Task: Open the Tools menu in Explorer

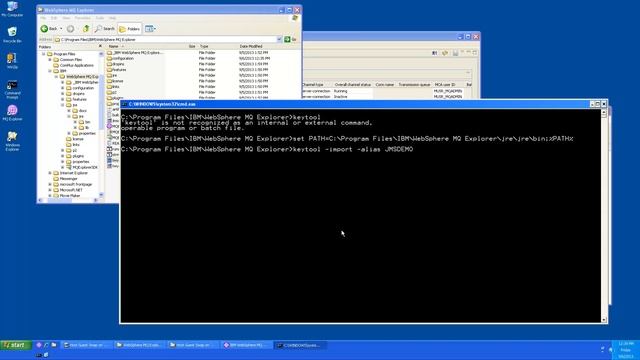Action: coord(100,18)
